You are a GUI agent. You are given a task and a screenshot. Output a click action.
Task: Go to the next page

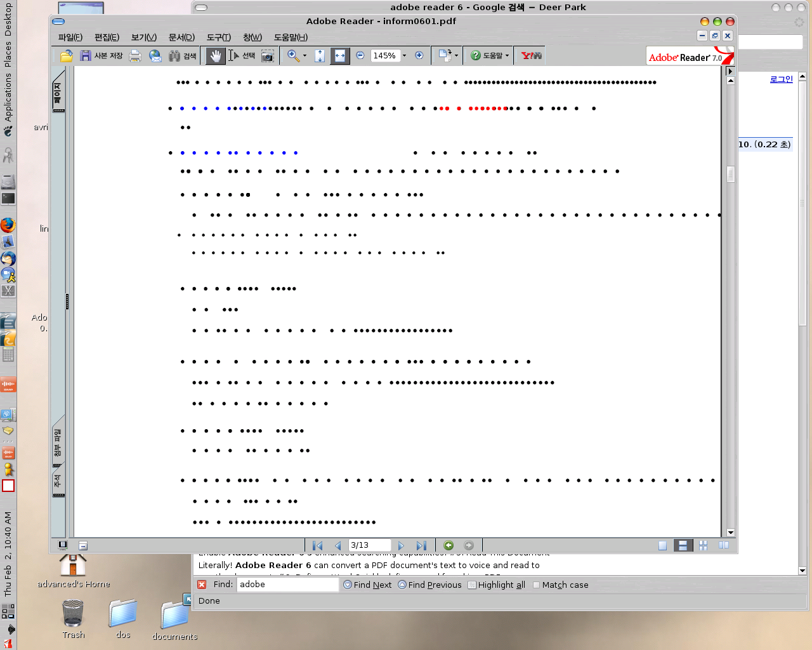tap(401, 545)
